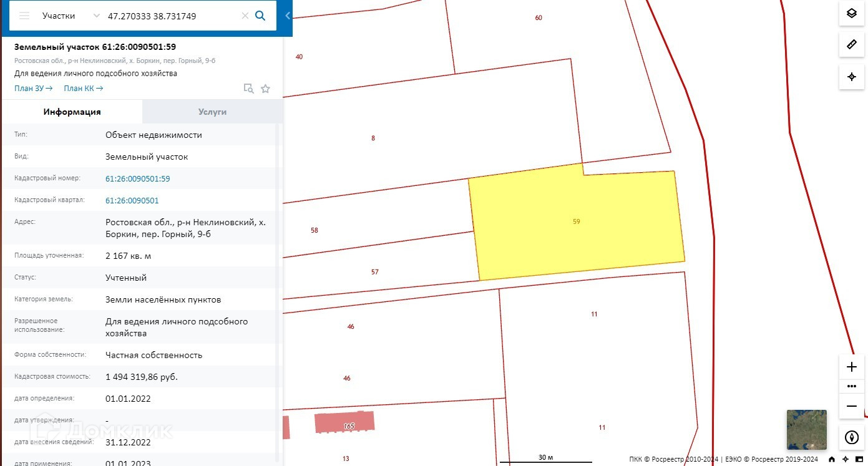
Task: Click entry date 31.12.2022
Action: (128, 443)
